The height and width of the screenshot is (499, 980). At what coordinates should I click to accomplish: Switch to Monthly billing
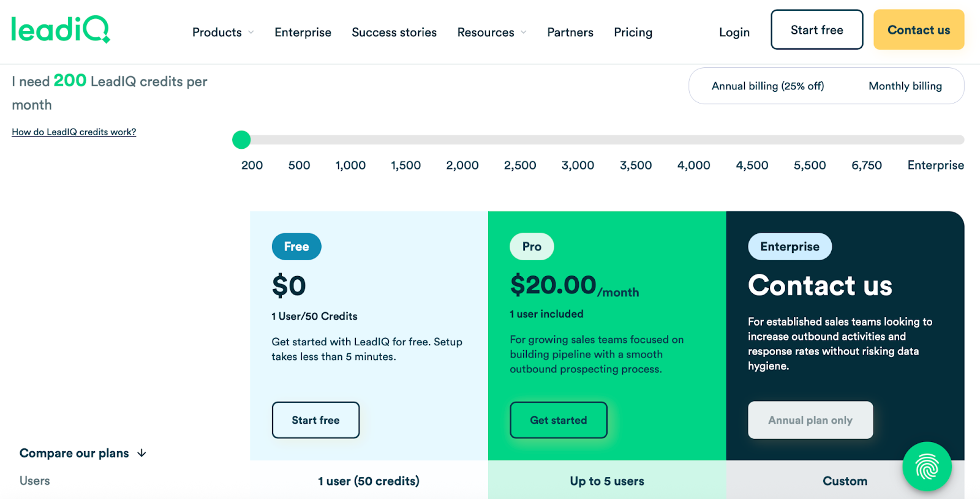click(x=905, y=86)
